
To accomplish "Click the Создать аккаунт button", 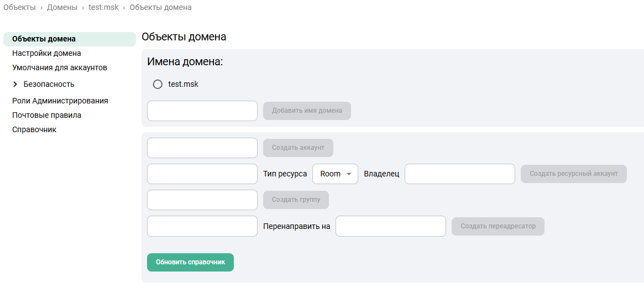I will [298, 148].
